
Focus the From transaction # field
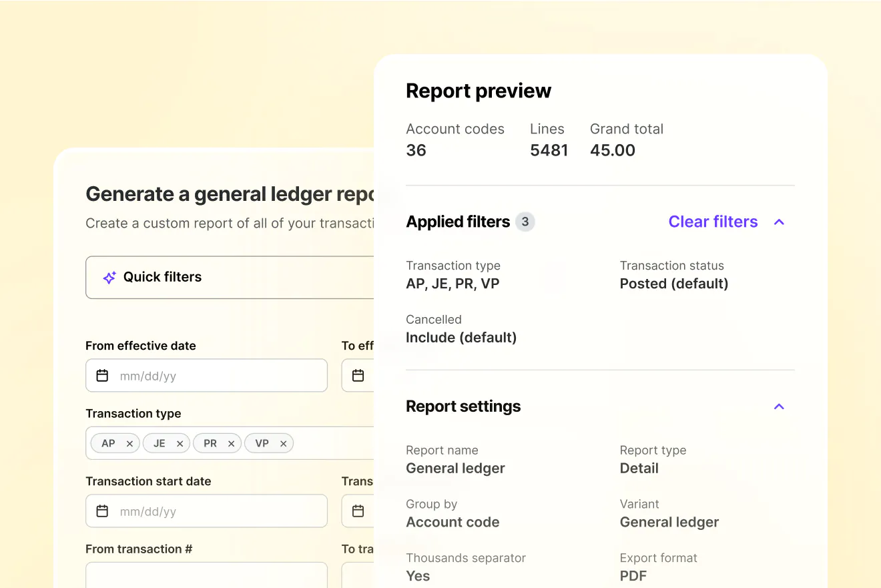pyautogui.click(x=206, y=575)
